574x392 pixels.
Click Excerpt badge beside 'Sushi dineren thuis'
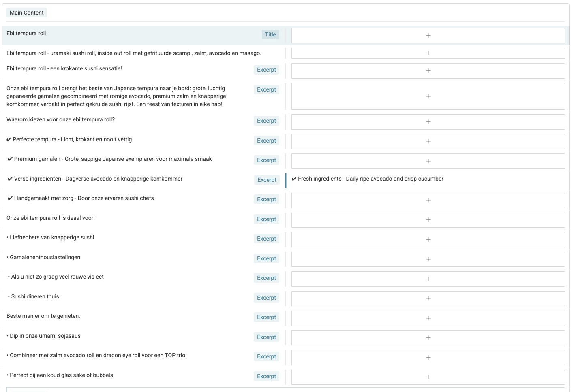266,298
